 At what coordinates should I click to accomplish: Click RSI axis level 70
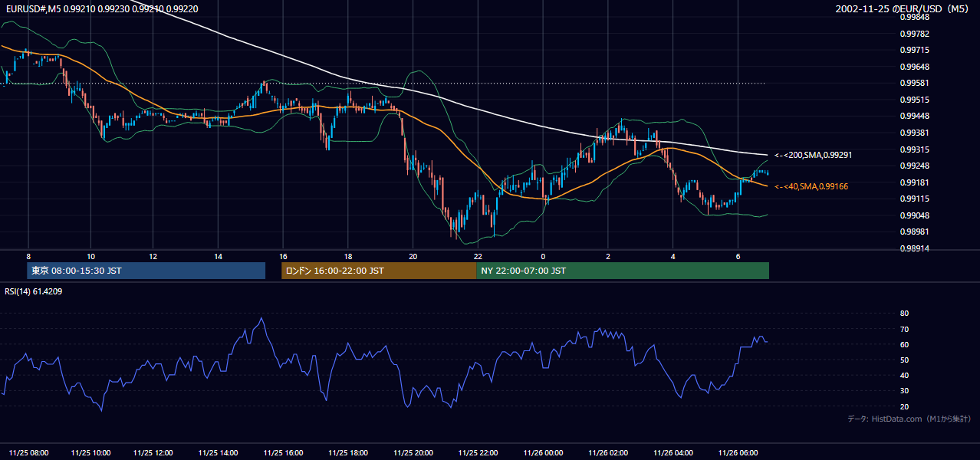pyautogui.click(x=904, y=329)
